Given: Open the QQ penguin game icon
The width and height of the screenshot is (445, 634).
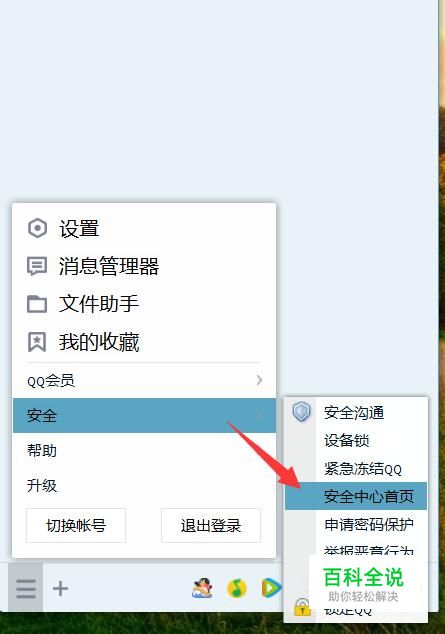Looking at the screenshot, I should (x=202, y=588).
